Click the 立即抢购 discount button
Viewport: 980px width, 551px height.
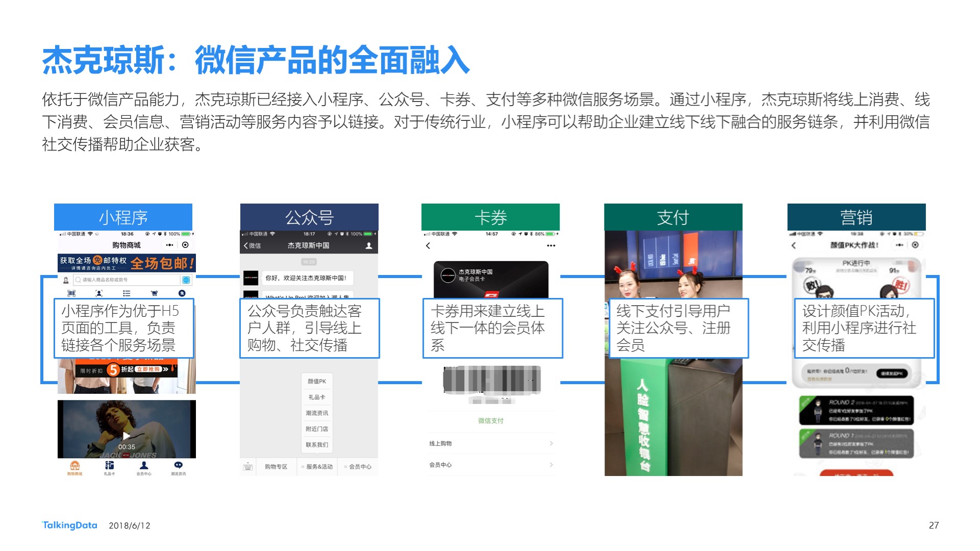tap(148, 369)
